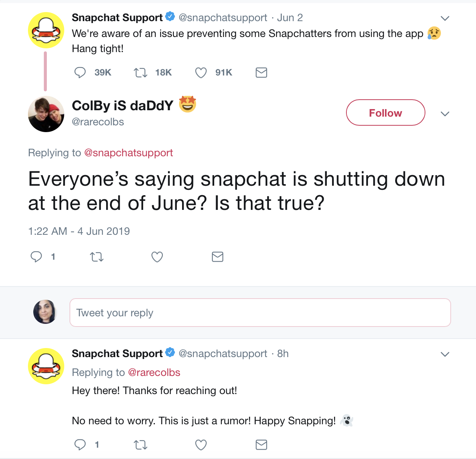476x459 pixels.
Task: Share ColBy's tweet via direct message
Action: (x=218, y=257)
